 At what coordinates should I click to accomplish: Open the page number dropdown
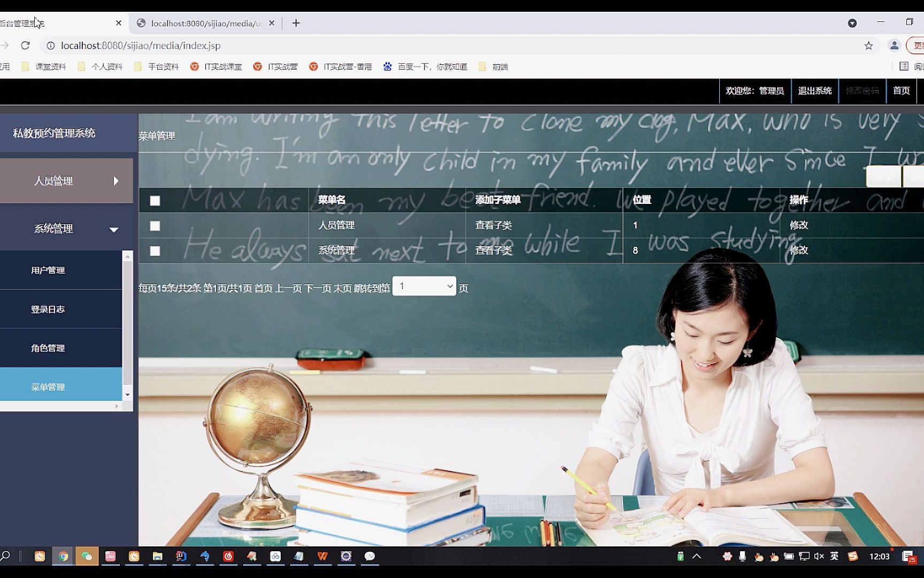coord(424,286)
